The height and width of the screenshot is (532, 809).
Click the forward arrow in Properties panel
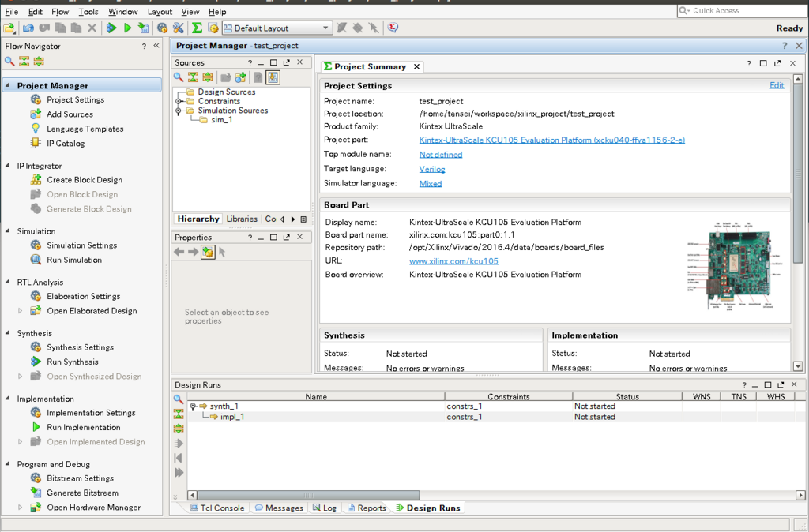click(x=193, y=252)
